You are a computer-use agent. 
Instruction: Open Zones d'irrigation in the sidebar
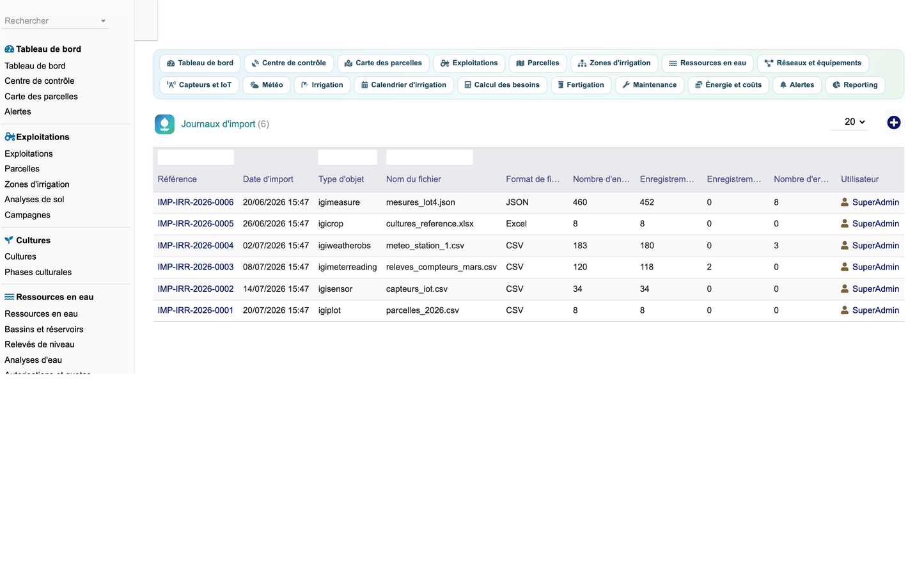point(37,184)
